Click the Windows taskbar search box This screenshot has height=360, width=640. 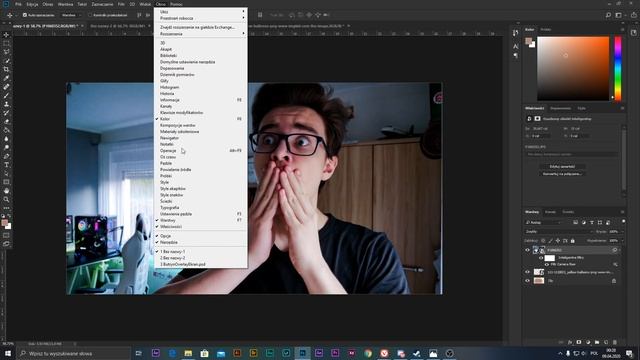click(73, 353)
